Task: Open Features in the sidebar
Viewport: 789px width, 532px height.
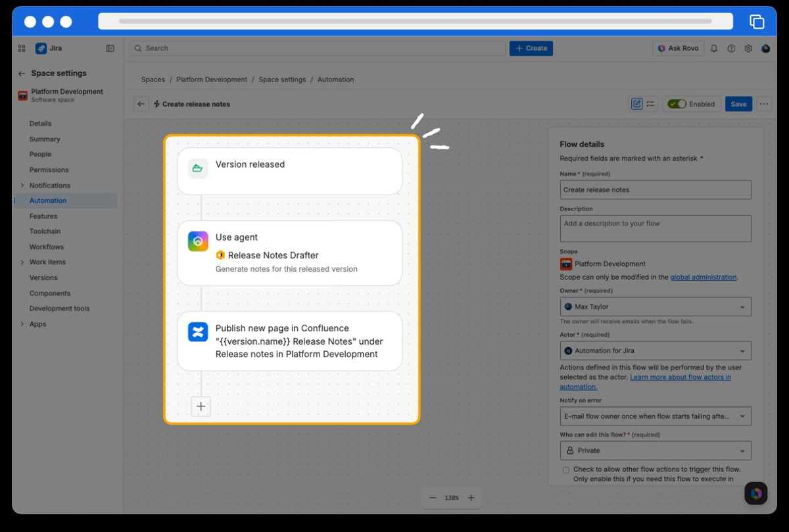Action: (x=43, y=216)
